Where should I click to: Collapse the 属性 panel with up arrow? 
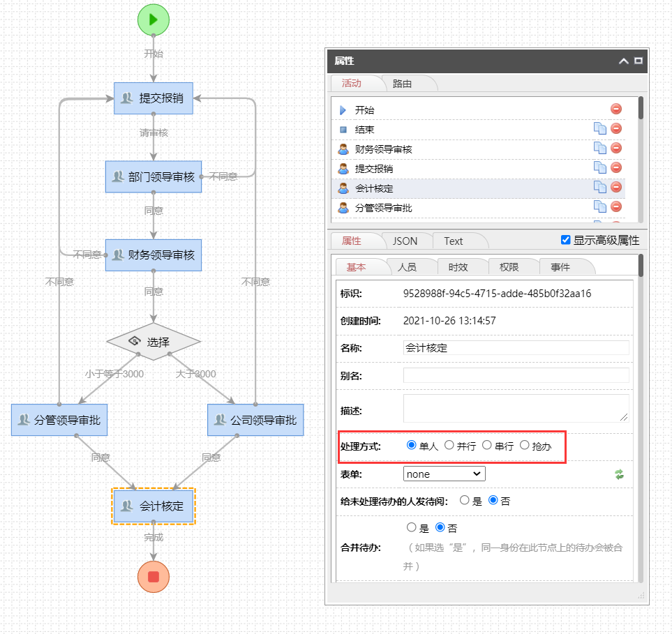[x=623, y=61]
